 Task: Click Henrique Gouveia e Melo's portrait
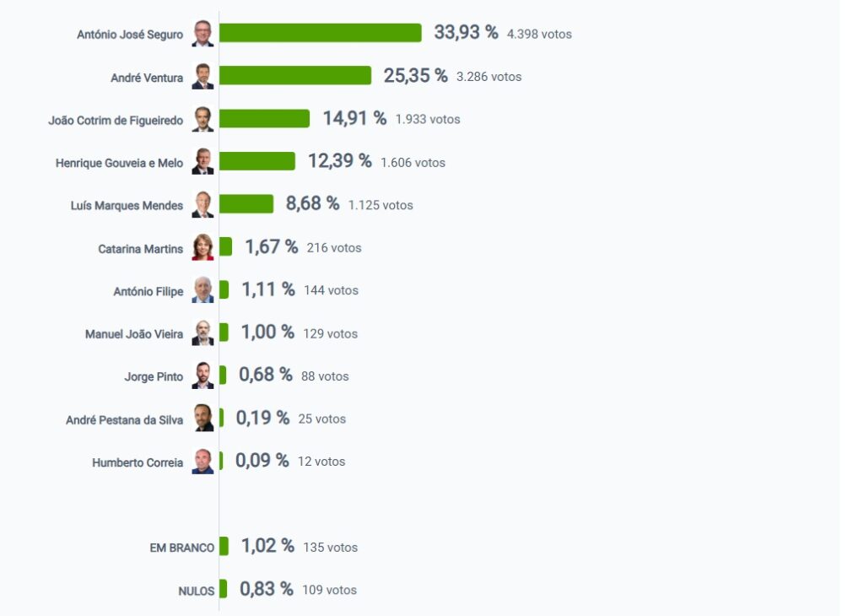pos(202,162)
